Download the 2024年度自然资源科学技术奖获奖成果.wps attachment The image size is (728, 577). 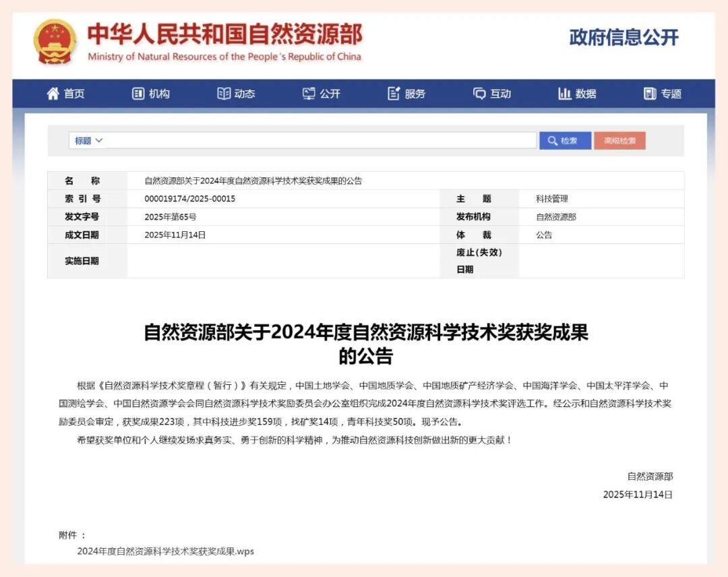click(x=165, y=551)
